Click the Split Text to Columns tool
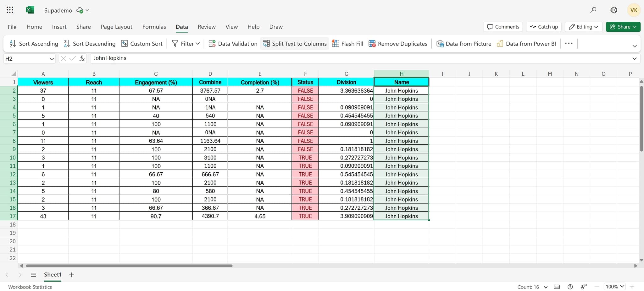The image size is (644, 291). [294, 44]
